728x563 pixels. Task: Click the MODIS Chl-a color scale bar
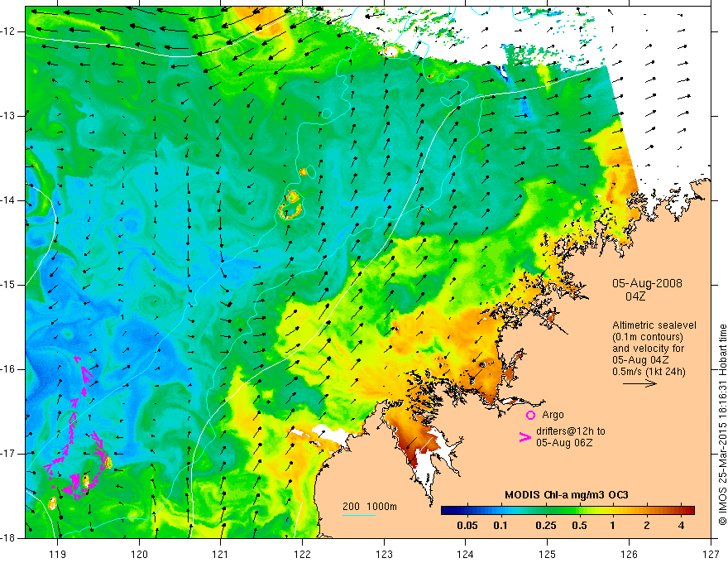coord(568,510)
